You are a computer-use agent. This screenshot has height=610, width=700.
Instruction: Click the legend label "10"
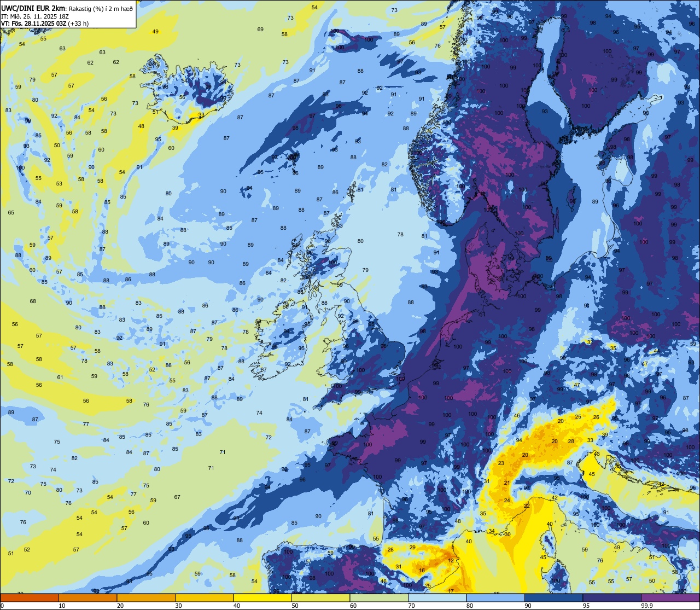62,606
